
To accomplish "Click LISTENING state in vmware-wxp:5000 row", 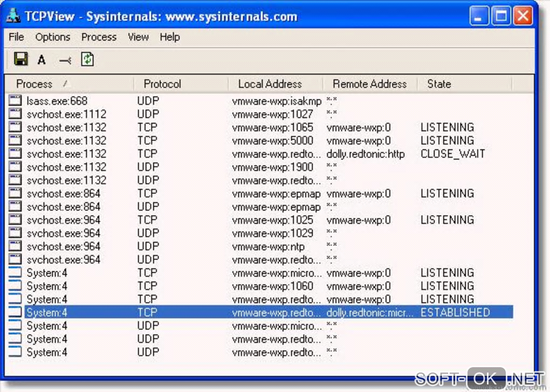I will [447, 140].
